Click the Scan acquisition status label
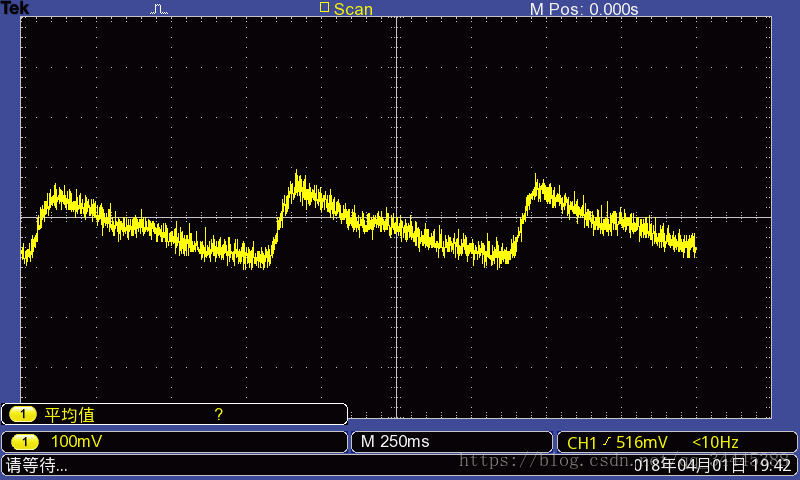800x480 pixels. 353,9
